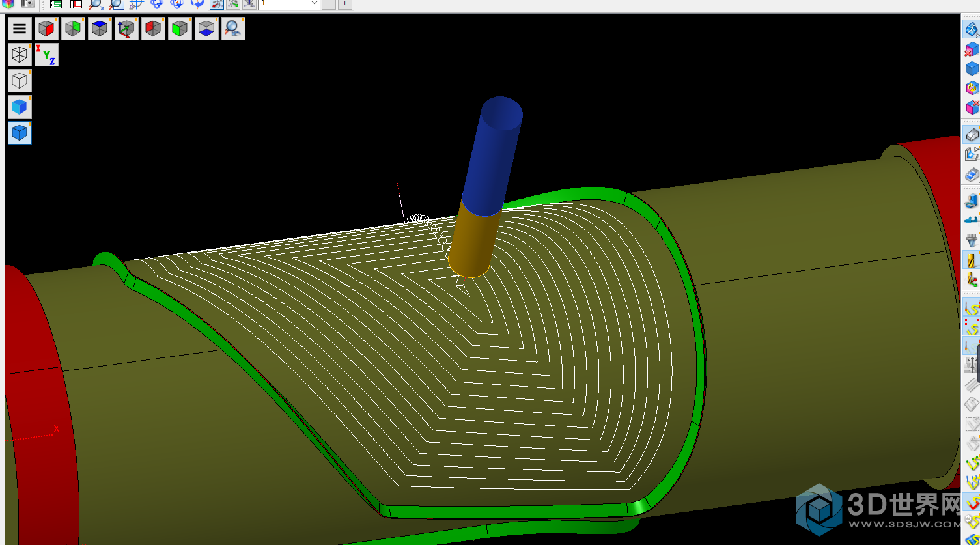Click zoom previous magnifier in view toolbar
980x545 pixels.
233,29
